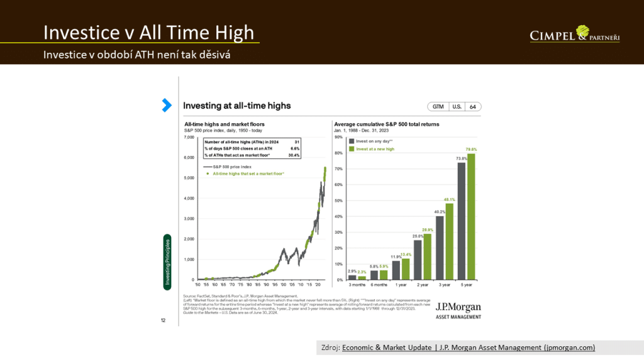Select the GTM tag
This screenshot has width=644, height=362.
(438, 106)
